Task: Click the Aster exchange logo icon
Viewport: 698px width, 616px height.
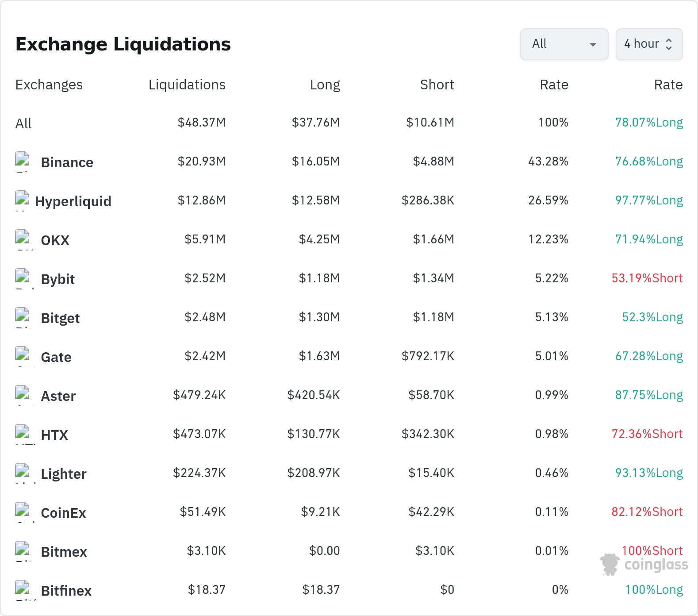Action: coord(23,395)
